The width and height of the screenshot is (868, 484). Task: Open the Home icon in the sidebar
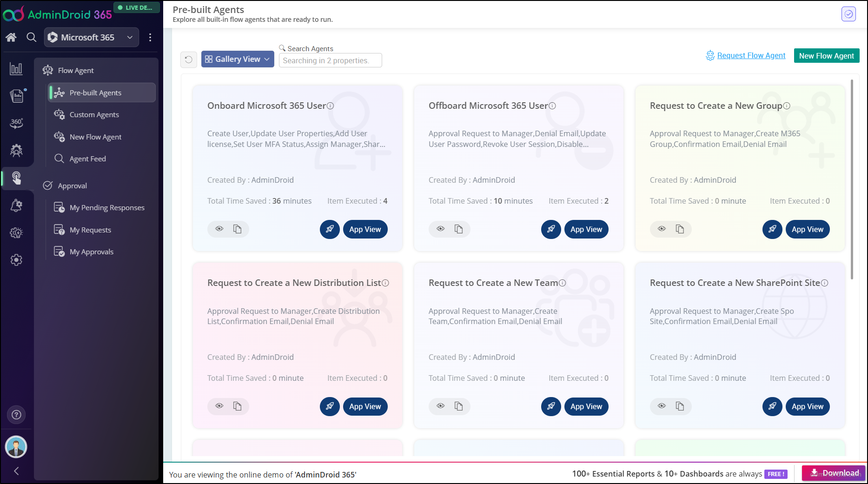(x=11, y=37)
